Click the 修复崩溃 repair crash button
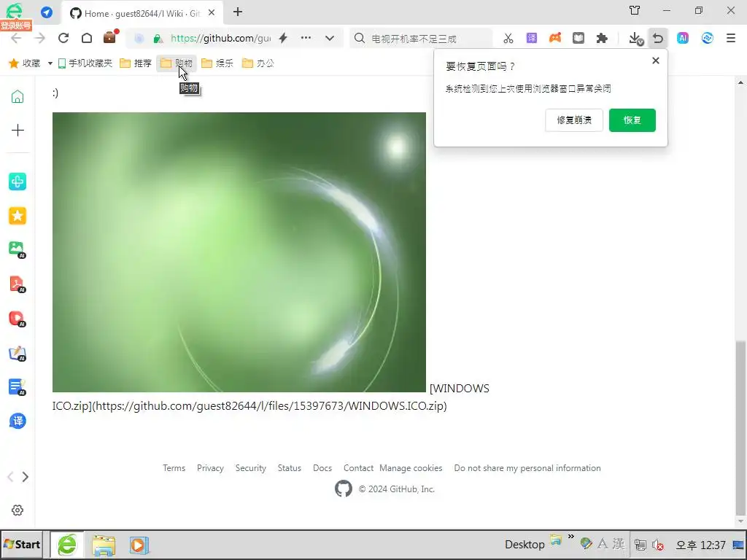The height and width of the screenshot is (560, 747). pyautogui.click(x=574, y=120)
